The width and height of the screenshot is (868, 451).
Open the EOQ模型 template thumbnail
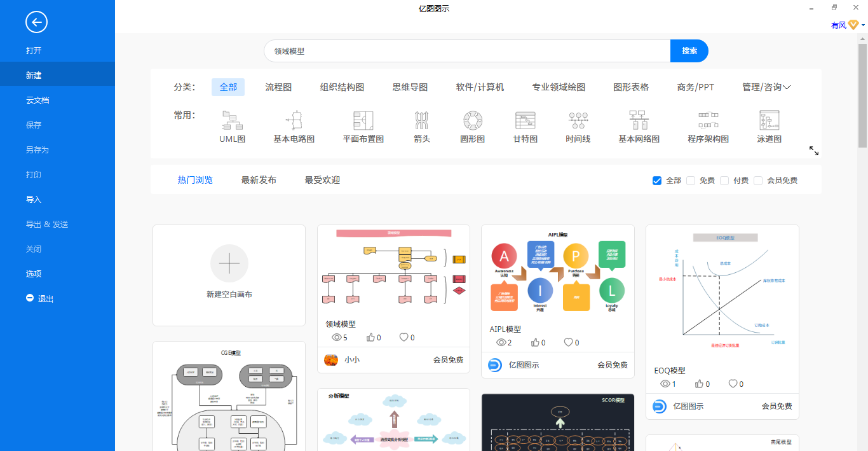tap(722, 292)
